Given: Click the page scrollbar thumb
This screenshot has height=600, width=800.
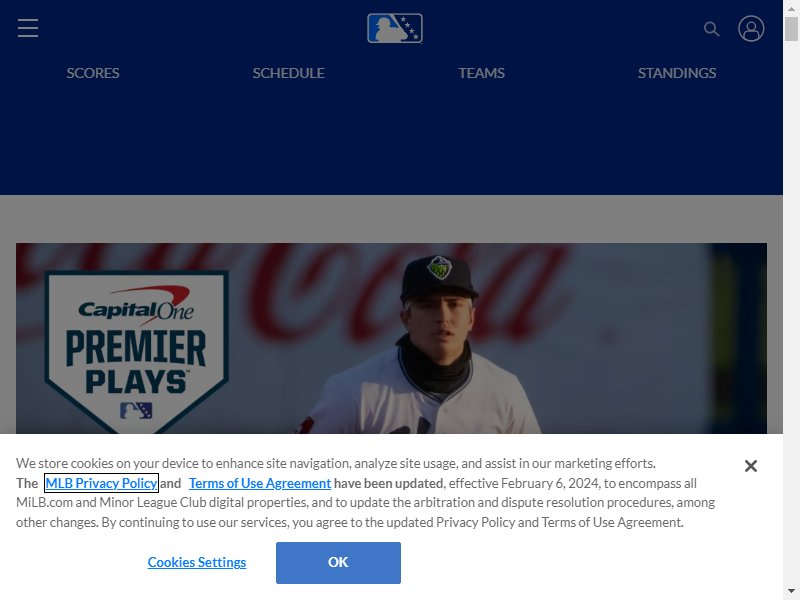Looking at the screenshot, I should coord(791,29).
